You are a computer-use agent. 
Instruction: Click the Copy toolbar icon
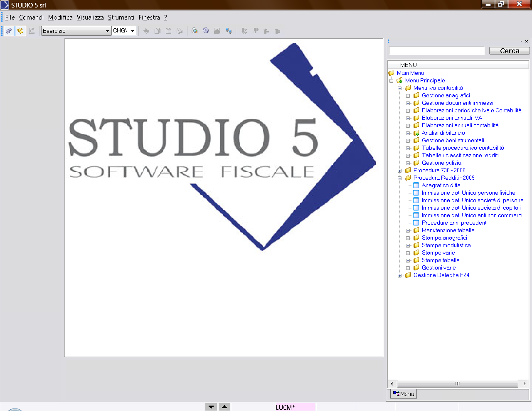pos(158,31)
